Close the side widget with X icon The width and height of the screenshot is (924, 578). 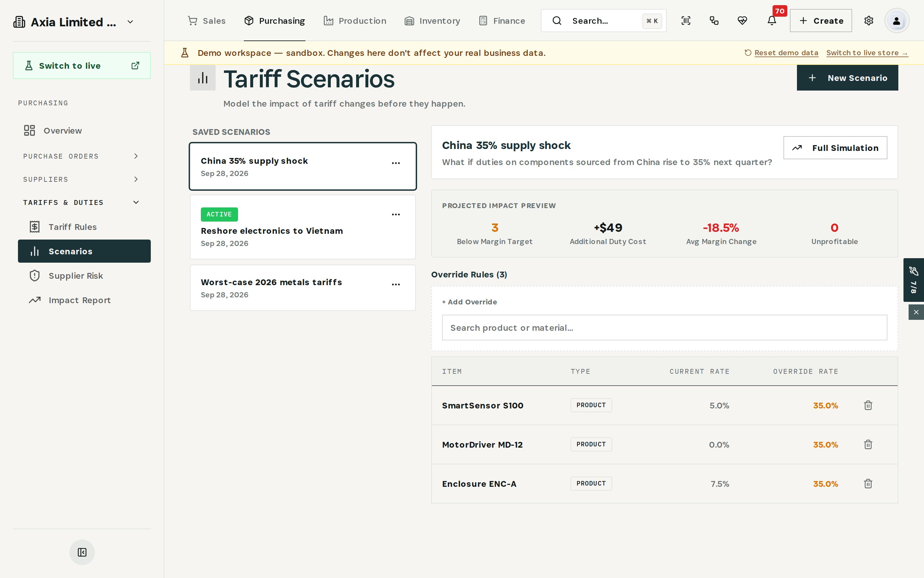pyautogui.click(x=916, y=312)
